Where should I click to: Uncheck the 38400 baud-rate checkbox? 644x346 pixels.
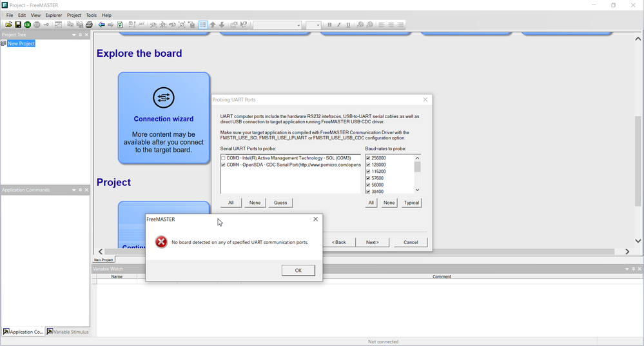pos(368,191)
